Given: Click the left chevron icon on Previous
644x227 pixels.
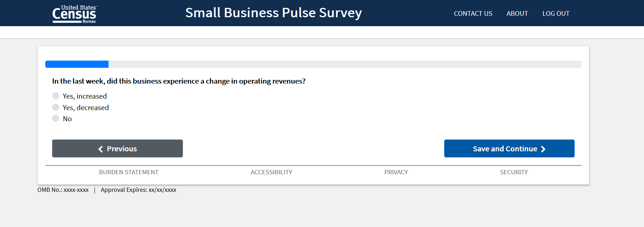Looking at the screenshot, I should coord(101,149).
